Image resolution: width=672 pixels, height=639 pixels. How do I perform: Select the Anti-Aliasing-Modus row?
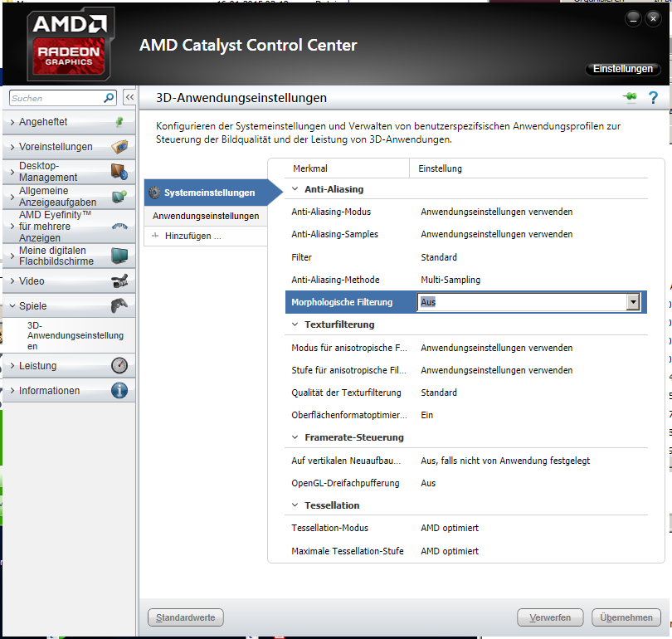point(466,212)
